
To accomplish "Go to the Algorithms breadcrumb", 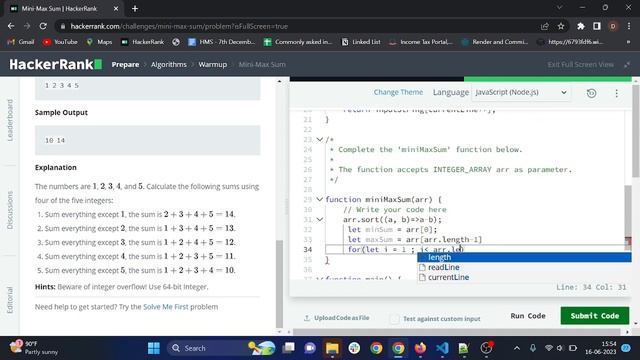I will click(169, 64).
